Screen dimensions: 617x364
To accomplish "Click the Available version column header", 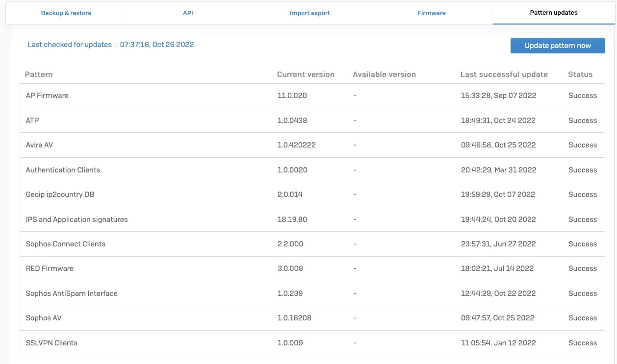I will point(384,74).
